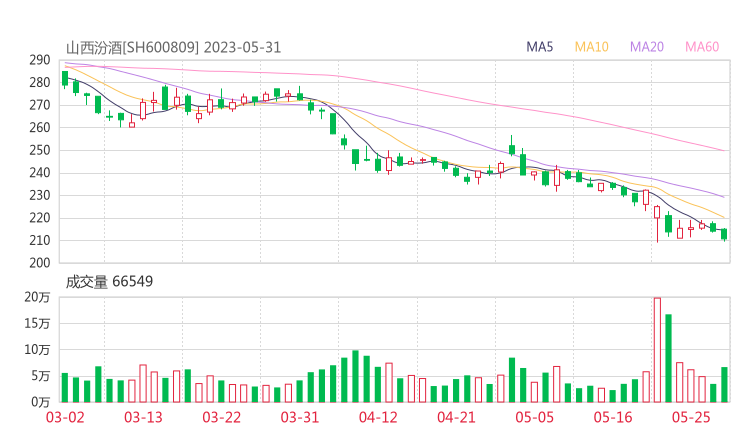The image size is (740, 440).
Task: Click the 04-12 date axis label
Action: [x=378, y=417]
